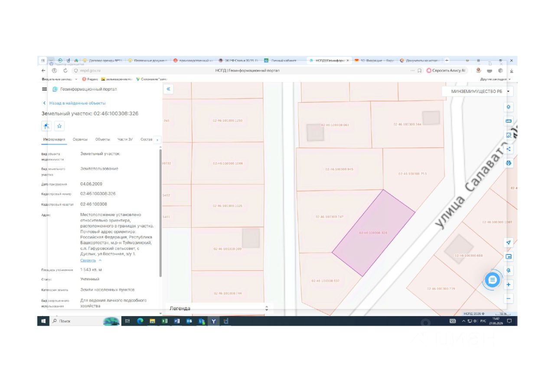Show the land plot on the map icon
Image resolution: width=555 pixels, height=392 pixels.
pos(47,126)
